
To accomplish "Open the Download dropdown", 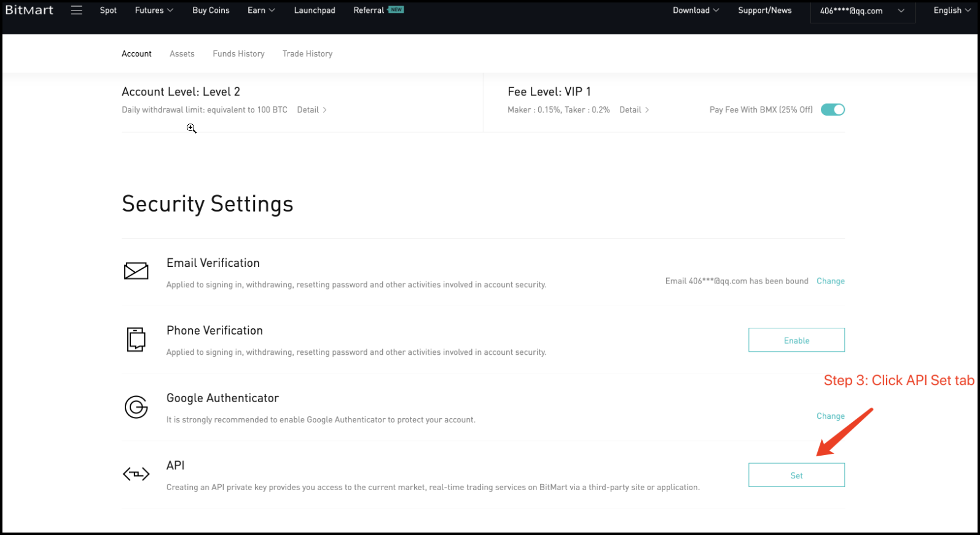I will pyautogui.click(x=696, y=10).
